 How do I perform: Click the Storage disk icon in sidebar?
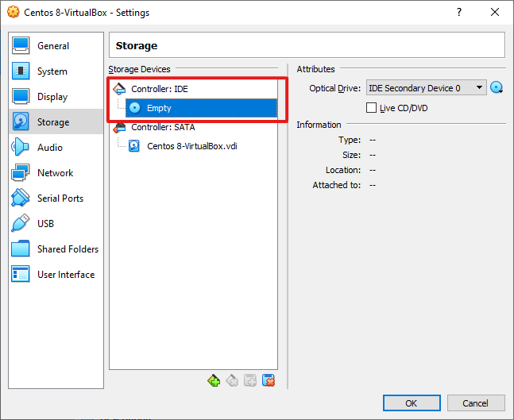click(21, 121)
